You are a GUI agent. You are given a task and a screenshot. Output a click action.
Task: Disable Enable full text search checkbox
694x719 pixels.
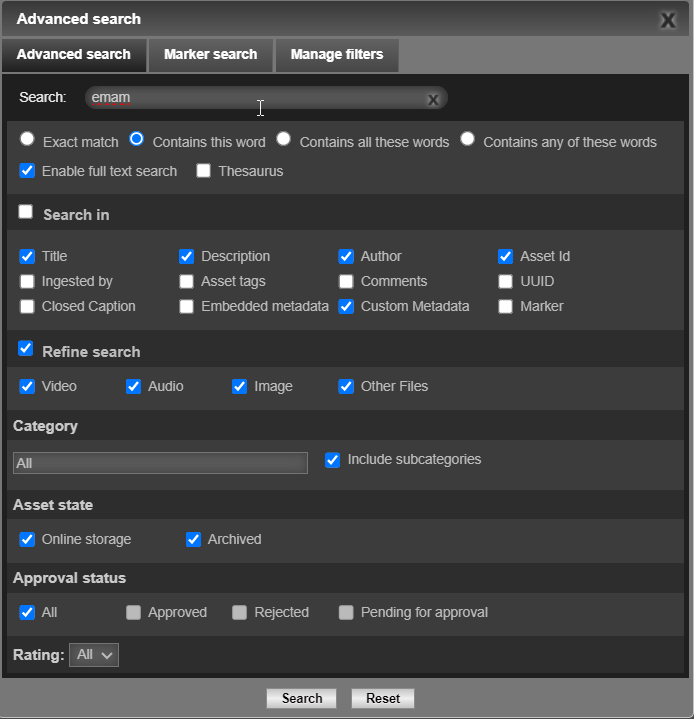click(27, 171)
